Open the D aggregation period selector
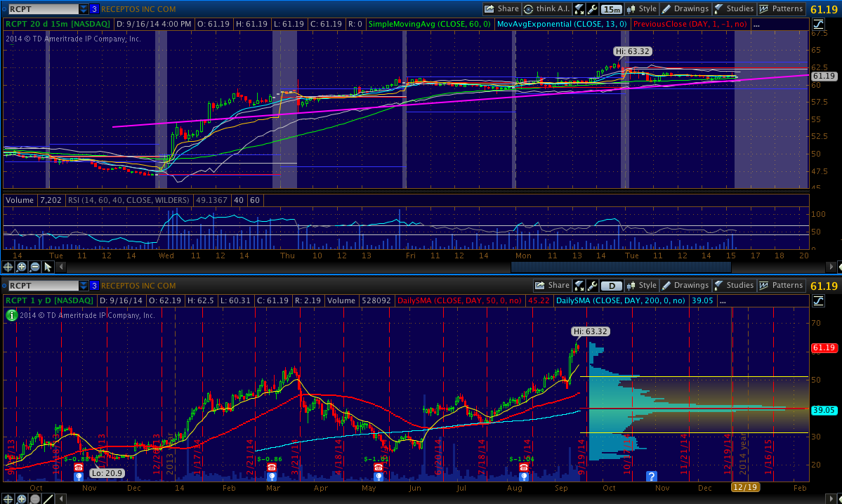Screen dimensions: 842x504 [612, 286]
